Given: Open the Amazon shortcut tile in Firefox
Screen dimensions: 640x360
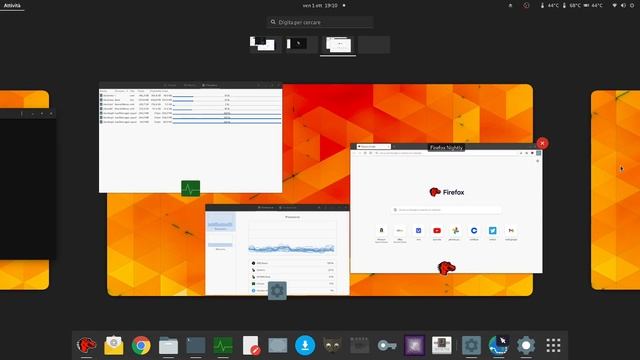Looking at the screenshot, I should (381, 231).
